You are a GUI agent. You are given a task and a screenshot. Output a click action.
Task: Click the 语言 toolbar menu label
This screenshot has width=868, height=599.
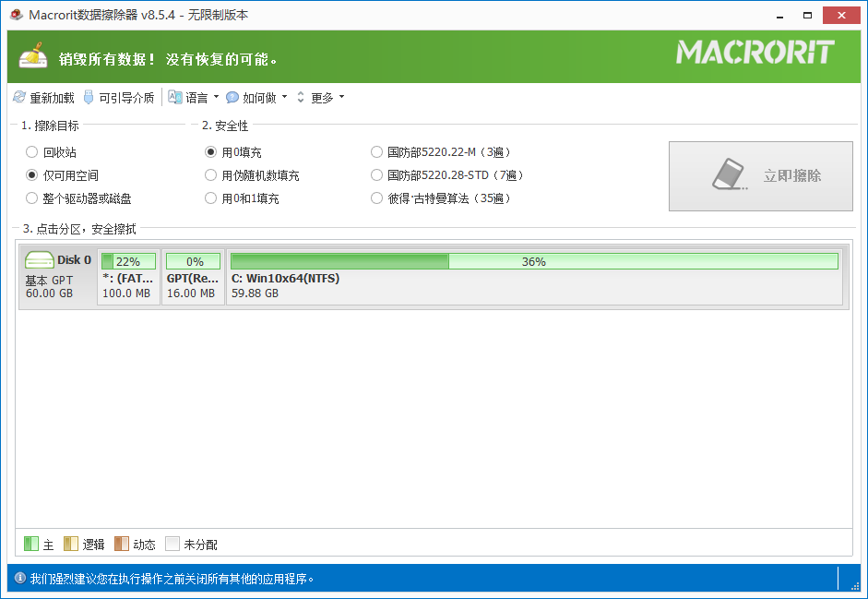196,98
